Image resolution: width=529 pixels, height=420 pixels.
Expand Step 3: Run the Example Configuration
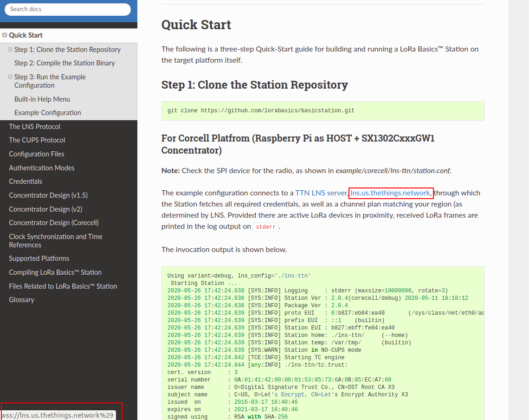tap(9, 77)
